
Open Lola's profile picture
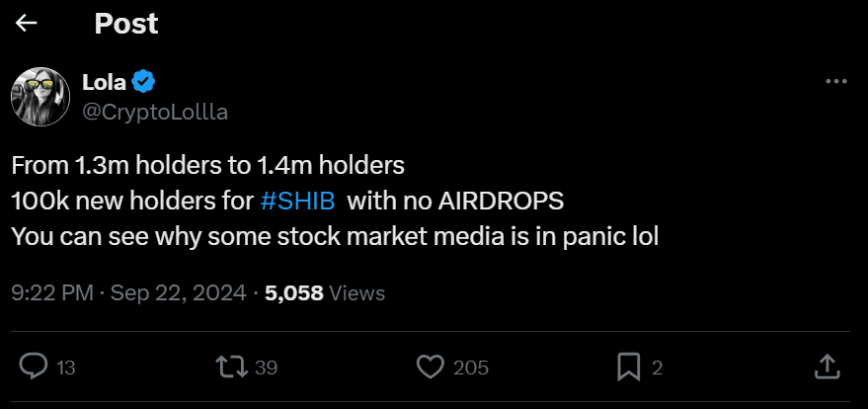(39, 97)
